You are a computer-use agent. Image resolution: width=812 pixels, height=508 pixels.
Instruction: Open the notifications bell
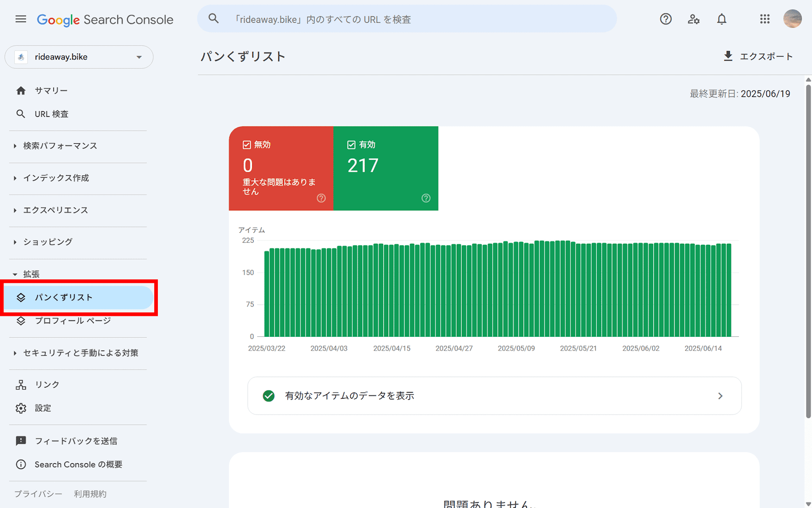click(722, 19)
